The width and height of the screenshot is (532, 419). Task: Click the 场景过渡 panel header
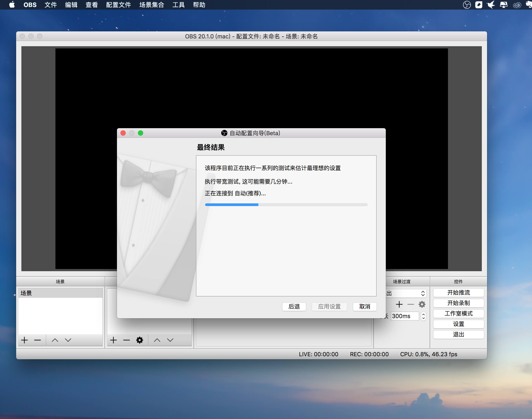[x=402, y=281]
